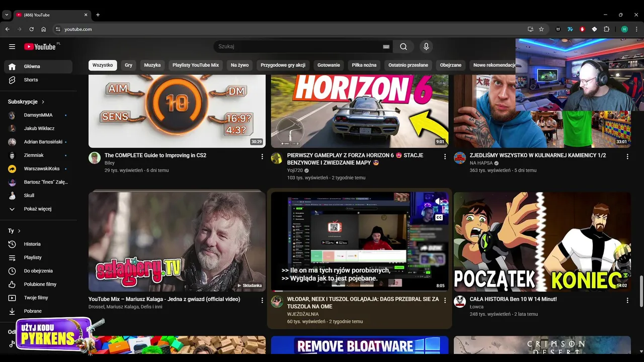Open WarszawskiKoks subscription channel
This screenshot has height=362, width=644.
(x=38, y=169)
